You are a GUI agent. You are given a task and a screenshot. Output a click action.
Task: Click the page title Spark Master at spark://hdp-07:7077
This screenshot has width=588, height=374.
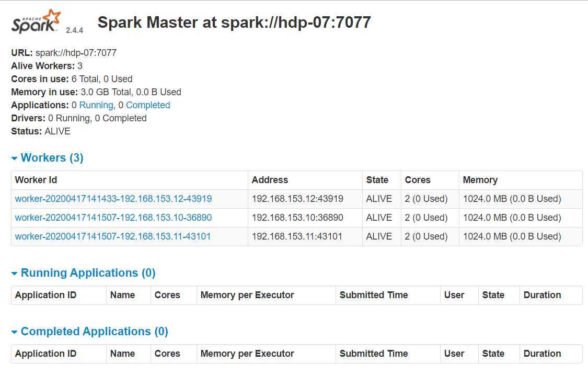coord(234,22)
